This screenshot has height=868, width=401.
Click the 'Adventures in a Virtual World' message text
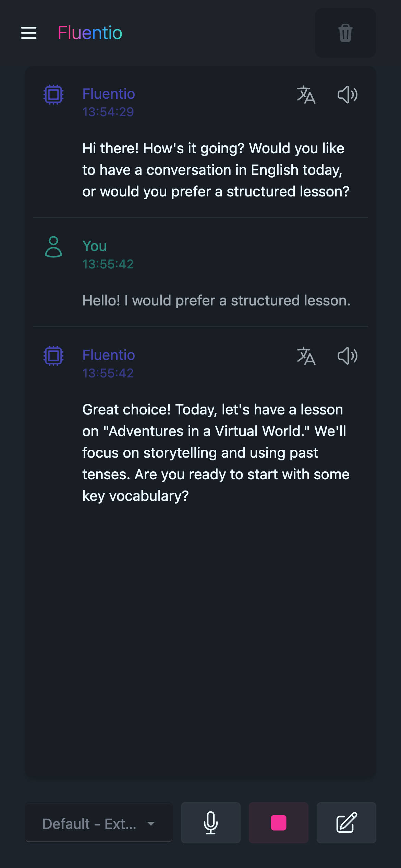coord(216,453)
